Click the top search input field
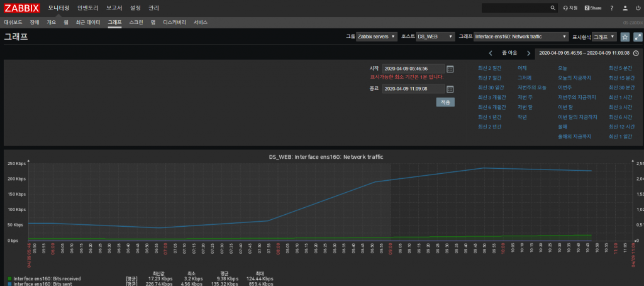This screenshot has width=644, height=286. pos(516,8)
